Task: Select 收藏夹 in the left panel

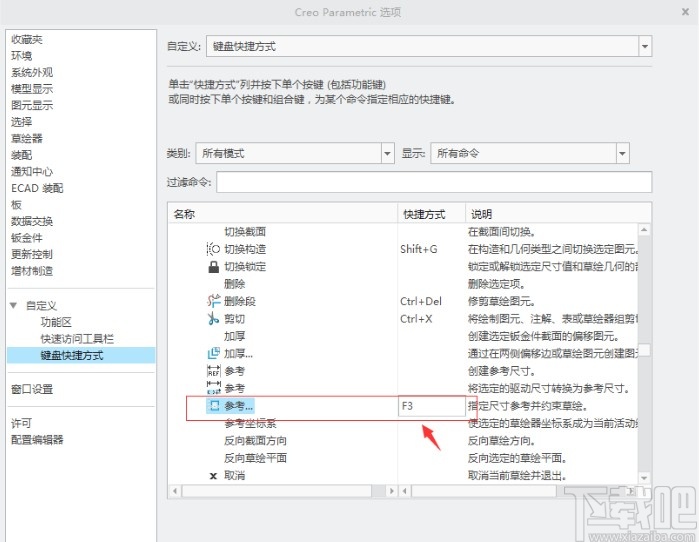Action: (x=27, y=39)
